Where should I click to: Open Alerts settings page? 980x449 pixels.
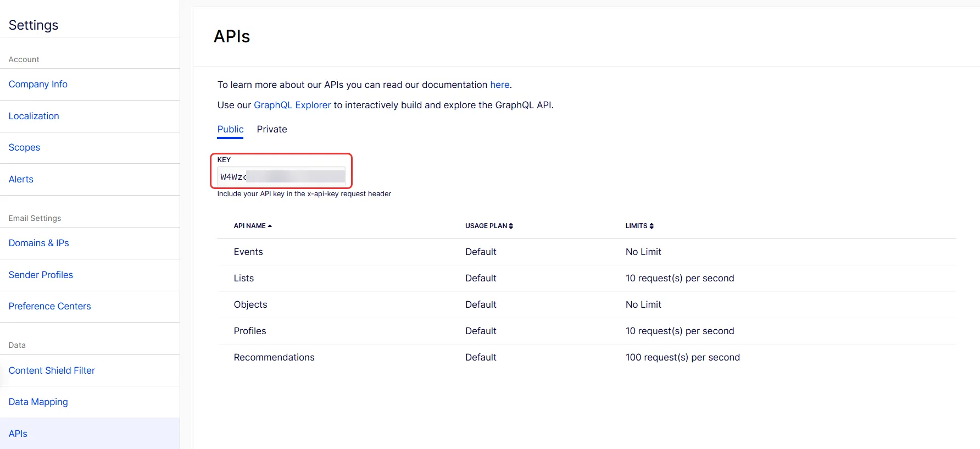[21, 179]
